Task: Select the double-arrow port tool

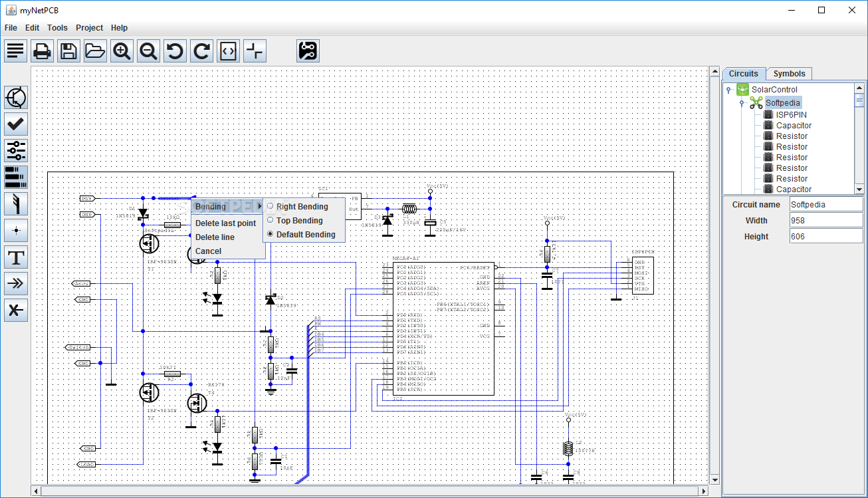Action: point(16,283)
